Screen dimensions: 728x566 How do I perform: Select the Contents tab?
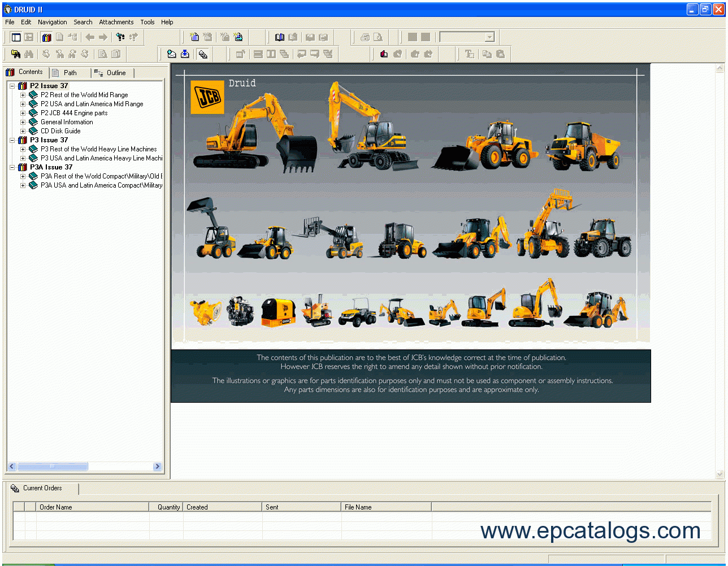click(x=26, y=72)
